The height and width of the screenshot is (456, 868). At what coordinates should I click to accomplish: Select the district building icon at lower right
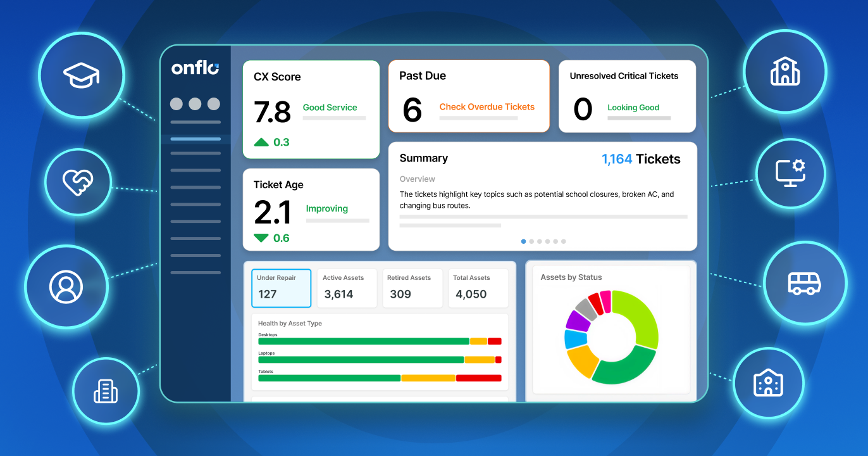click(768, 383)
